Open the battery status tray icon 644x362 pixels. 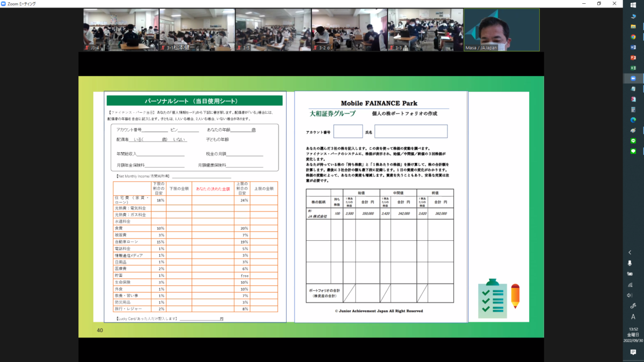(x=630, y=274)
